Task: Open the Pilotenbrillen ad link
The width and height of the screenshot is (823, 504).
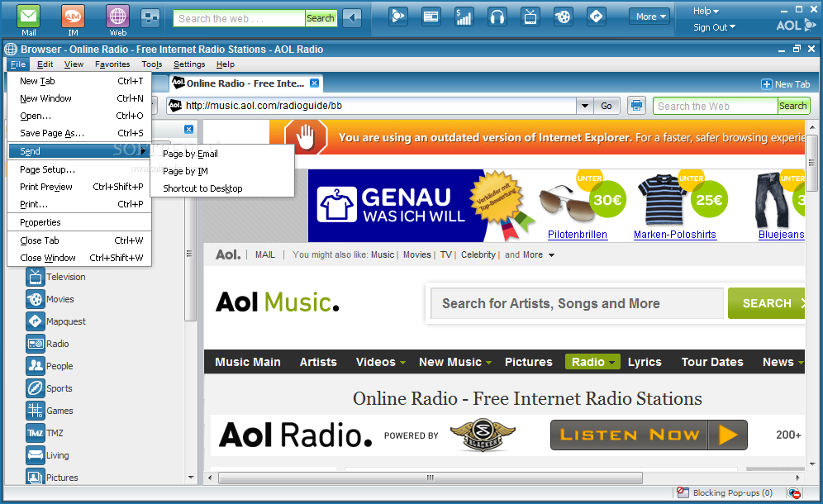Action: 578,235
